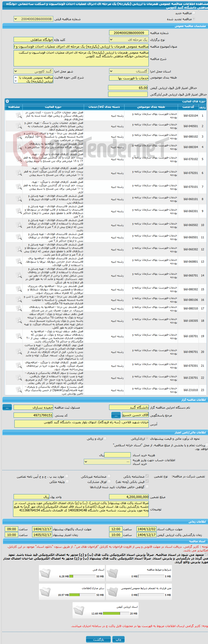Viewport: 208px width, 644px height.
Task: Open the شماره مناقصه قبلی dropdown
Action: [x=33, y=19]
